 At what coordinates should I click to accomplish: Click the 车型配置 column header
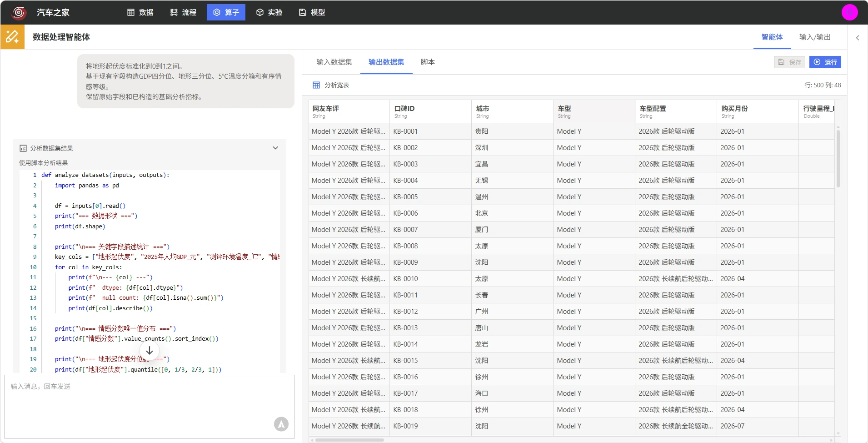click(676, 111)
